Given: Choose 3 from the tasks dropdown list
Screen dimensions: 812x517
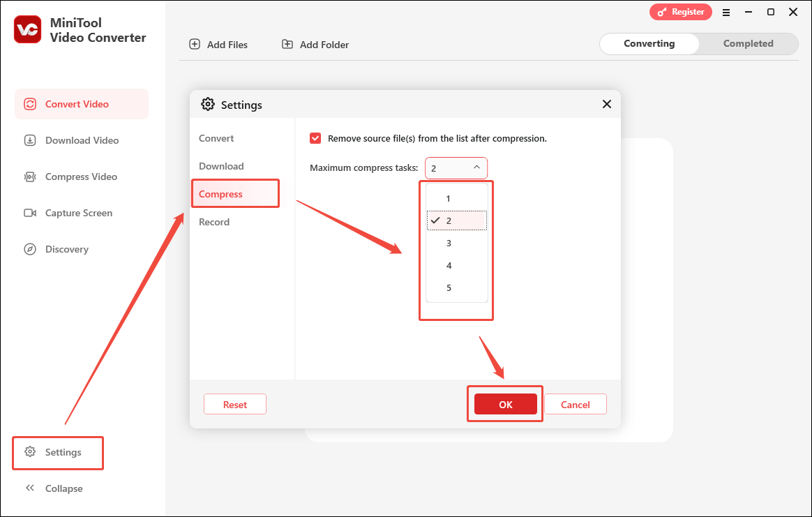Looking at the screenshot, I should pyautogui.click(x=448, y=243).
